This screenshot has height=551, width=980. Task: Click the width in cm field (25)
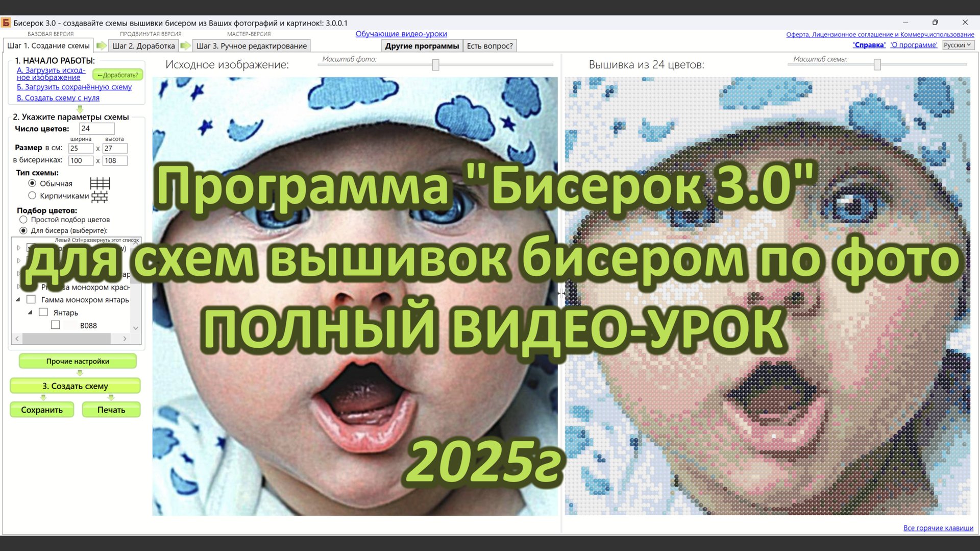click(81, 148)
